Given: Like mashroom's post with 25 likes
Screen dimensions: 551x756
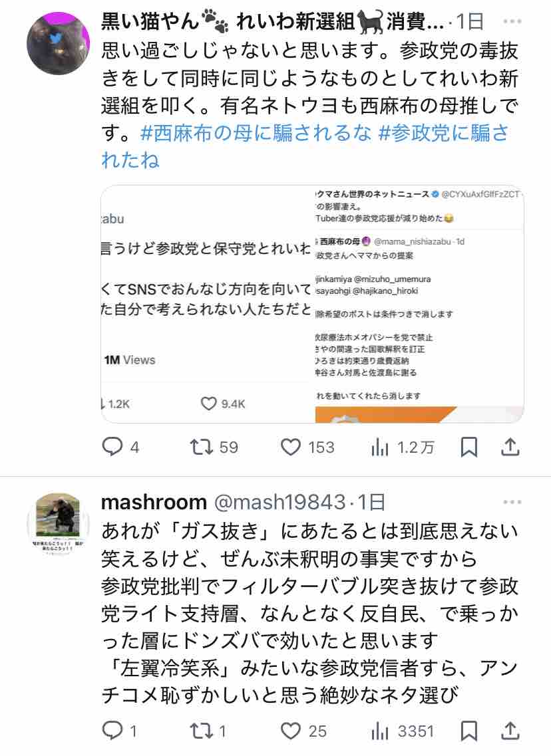Looking at the screenshot, I should click(304, 731).
